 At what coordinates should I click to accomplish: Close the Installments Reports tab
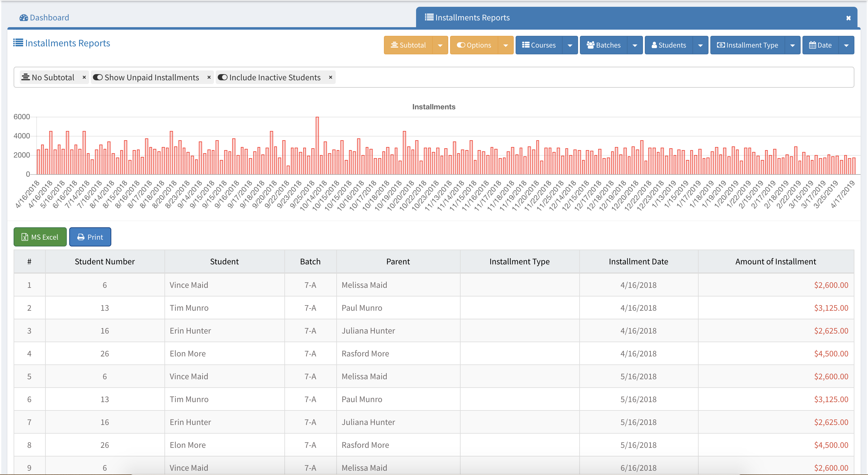coord(848,18)
